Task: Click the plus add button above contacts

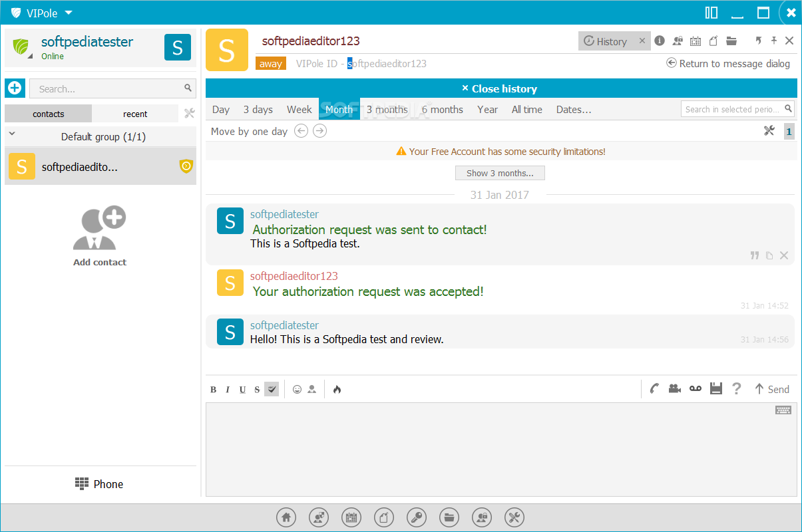Action: pyautogui.click(x=15, y=88)
